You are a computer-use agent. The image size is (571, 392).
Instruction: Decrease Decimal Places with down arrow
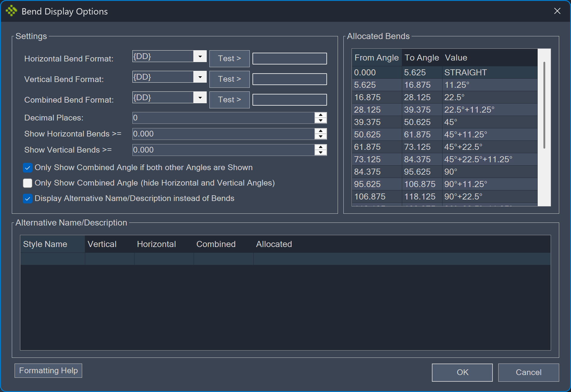click(x=321, y=120)
